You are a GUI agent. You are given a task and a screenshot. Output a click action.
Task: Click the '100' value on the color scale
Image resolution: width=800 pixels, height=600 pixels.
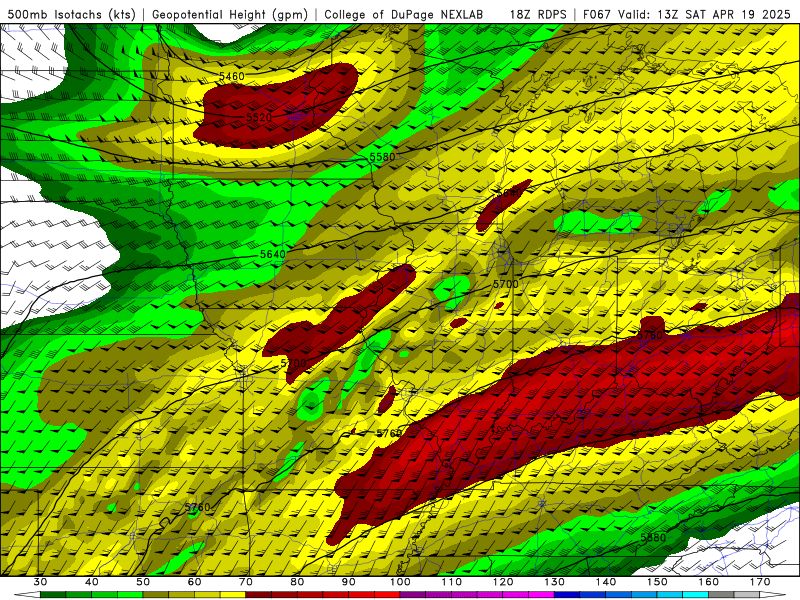400,582
